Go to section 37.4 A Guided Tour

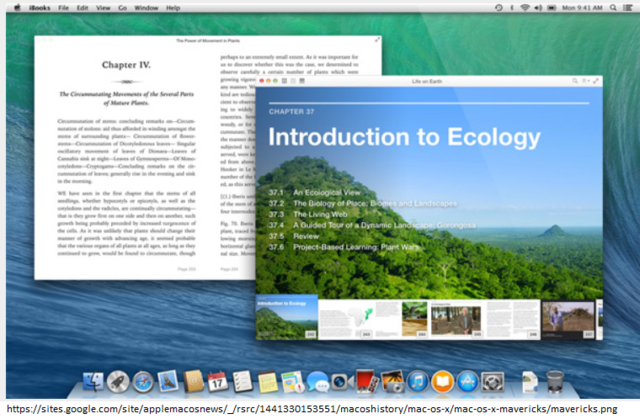click(372, 225)
